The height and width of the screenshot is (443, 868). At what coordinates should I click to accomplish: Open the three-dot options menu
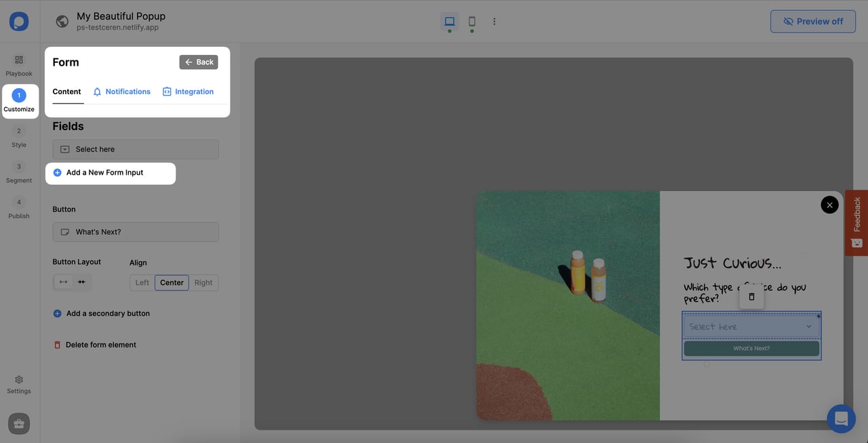click(494, 21)
